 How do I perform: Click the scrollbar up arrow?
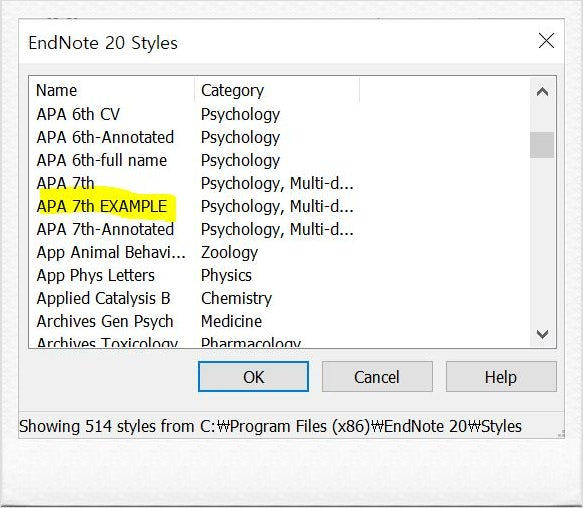[x=542, y=91]
